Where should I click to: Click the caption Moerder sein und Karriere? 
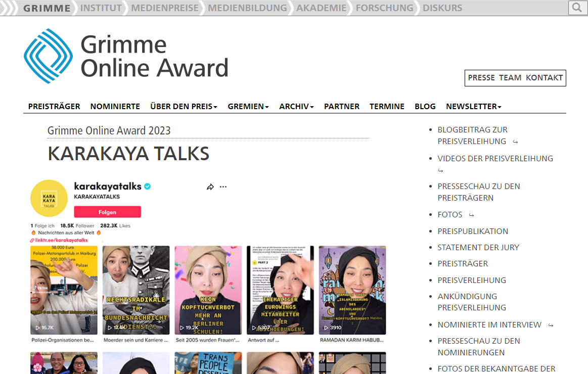pyautogui.click(x=135, y=340)
